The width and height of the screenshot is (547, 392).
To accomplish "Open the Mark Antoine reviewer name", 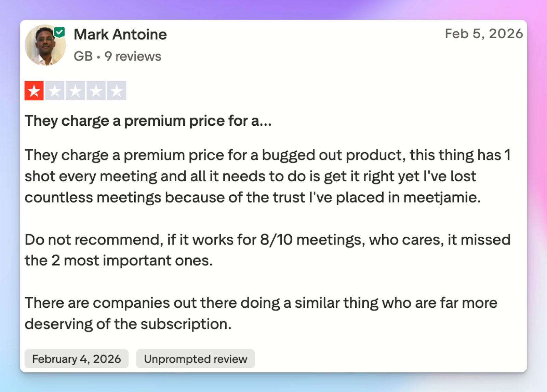I will click(120, 34).
